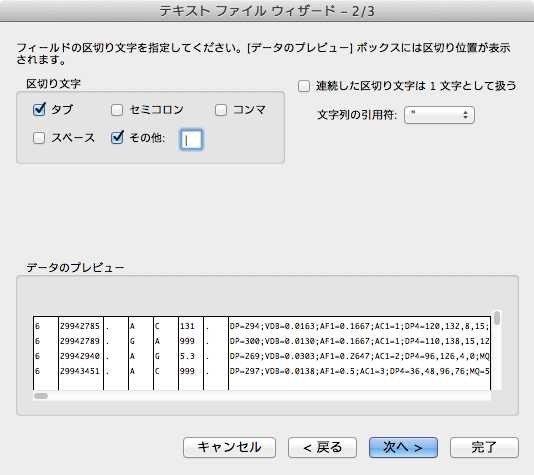Enable the コンマ delimiter checkbox

click(221, 110)
